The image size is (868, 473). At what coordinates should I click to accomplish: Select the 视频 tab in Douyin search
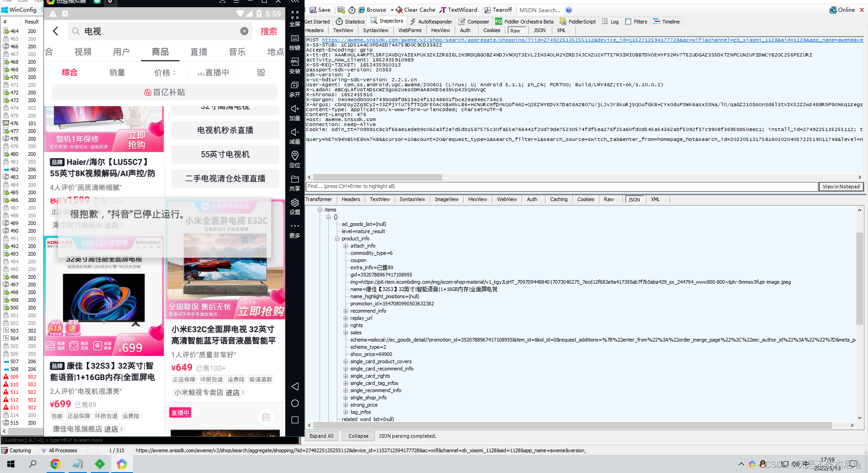point(83,52)
